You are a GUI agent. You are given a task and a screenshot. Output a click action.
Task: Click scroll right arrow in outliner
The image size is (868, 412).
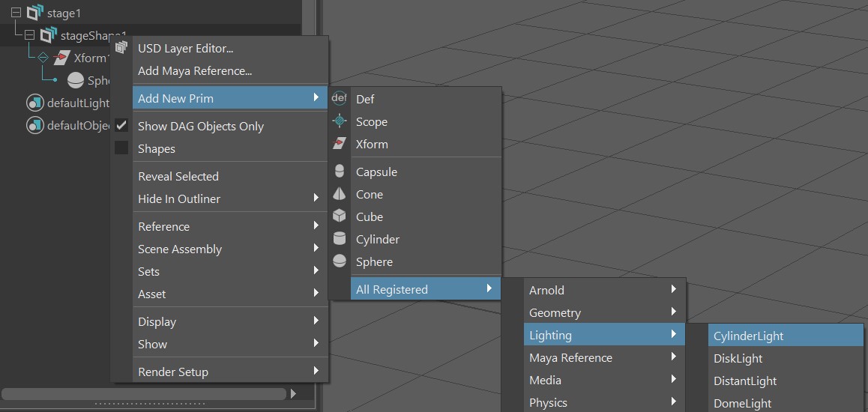pyautogui.click(x=293, y=393)
